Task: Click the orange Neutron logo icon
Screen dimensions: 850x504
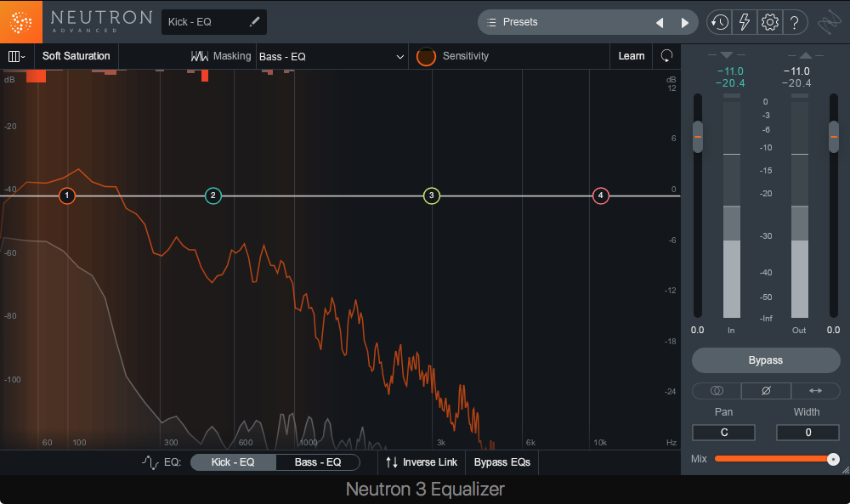Action: 21,22
